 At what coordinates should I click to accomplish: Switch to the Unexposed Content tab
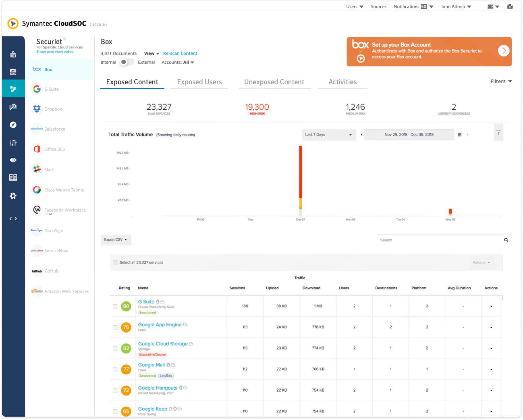click(x=274, y=82)
